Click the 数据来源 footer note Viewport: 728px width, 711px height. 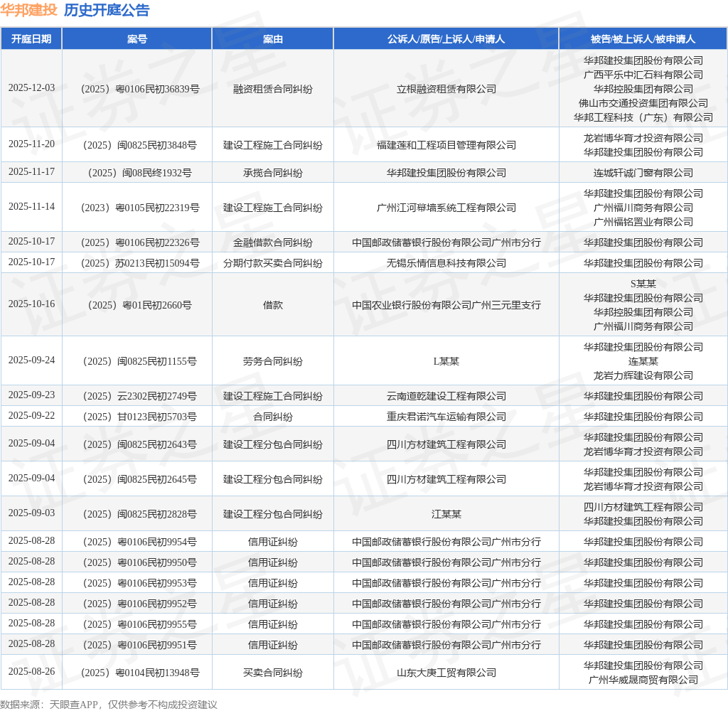coord(109,705)
